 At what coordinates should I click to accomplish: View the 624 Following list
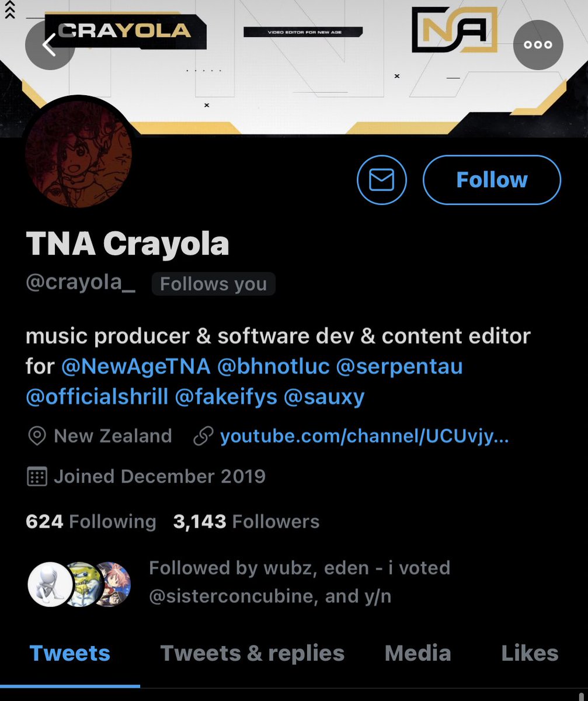[91, 522]
